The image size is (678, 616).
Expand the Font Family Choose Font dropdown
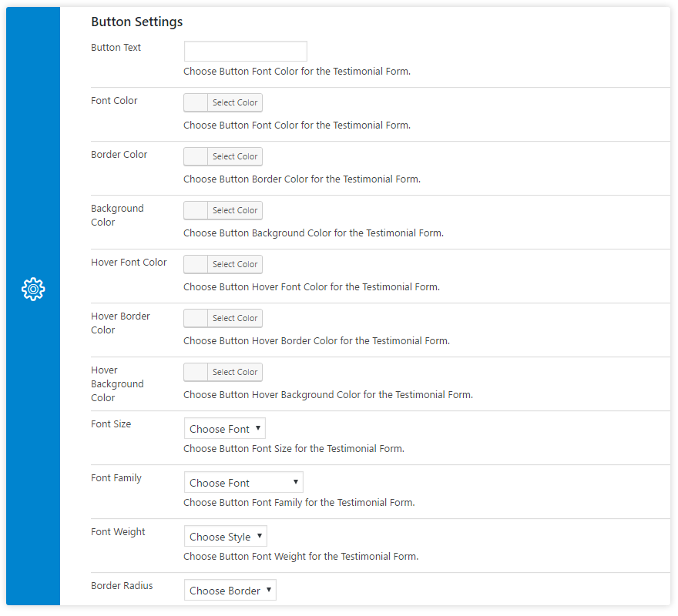tap(243, 482)
